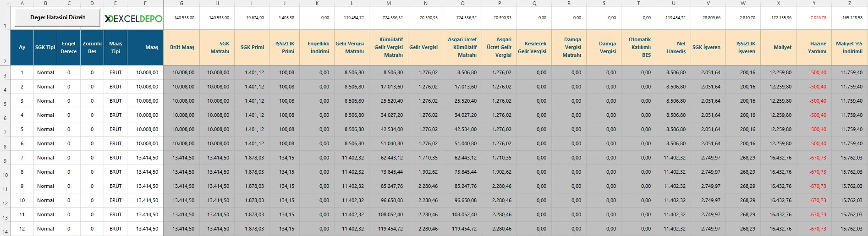The height and width of the screenshot is (236, 868).
Task: Select the İŞSİZLİK İşveren header cell
Action: point(743,47)
